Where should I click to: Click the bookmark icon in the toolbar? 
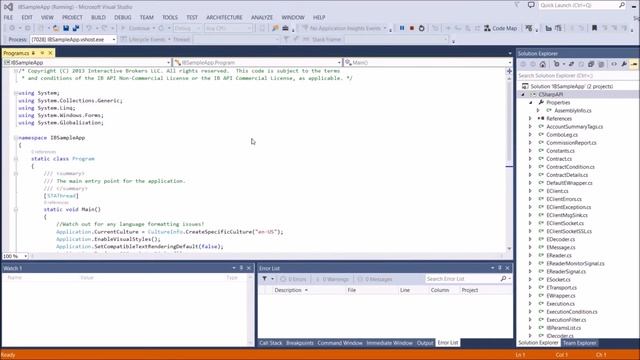point(594,28)
